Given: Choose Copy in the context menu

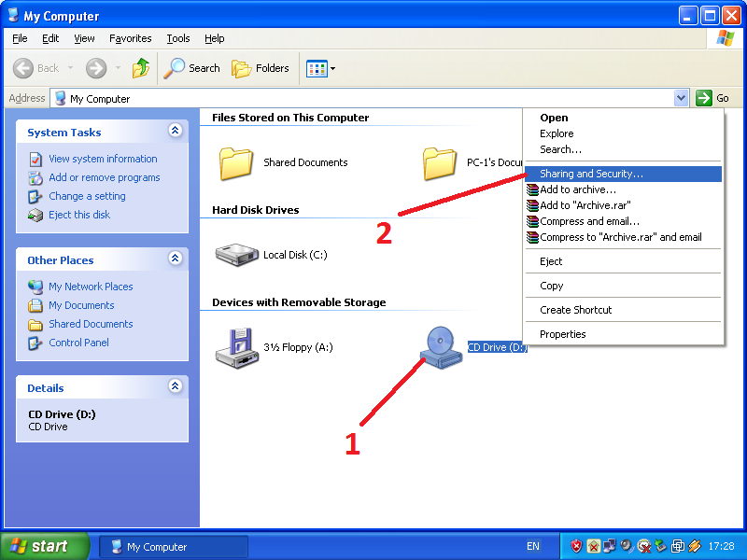Looking at the screenshot, I should pos(551,286).
